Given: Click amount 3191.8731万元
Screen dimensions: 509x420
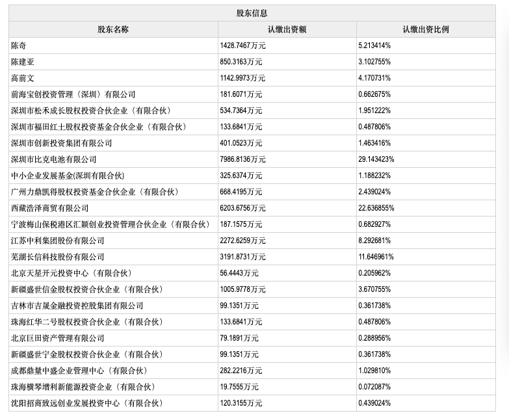Looking at the screenshot, I should [242, 257].
